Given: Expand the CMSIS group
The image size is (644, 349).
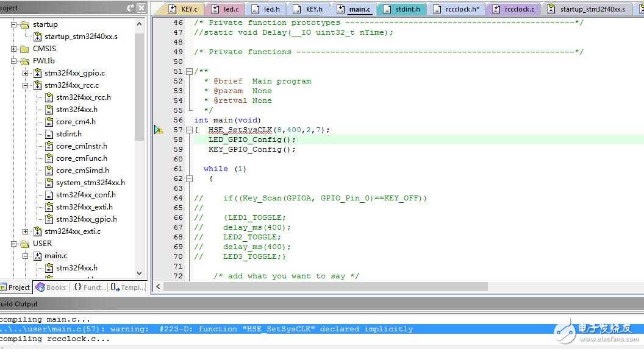Looking at the screenshot, I should 13,49.
